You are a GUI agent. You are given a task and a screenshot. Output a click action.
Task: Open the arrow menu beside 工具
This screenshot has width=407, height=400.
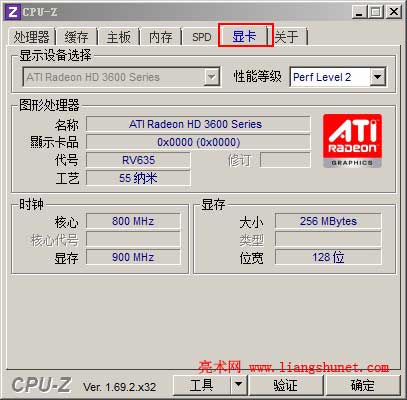point(238,385)
